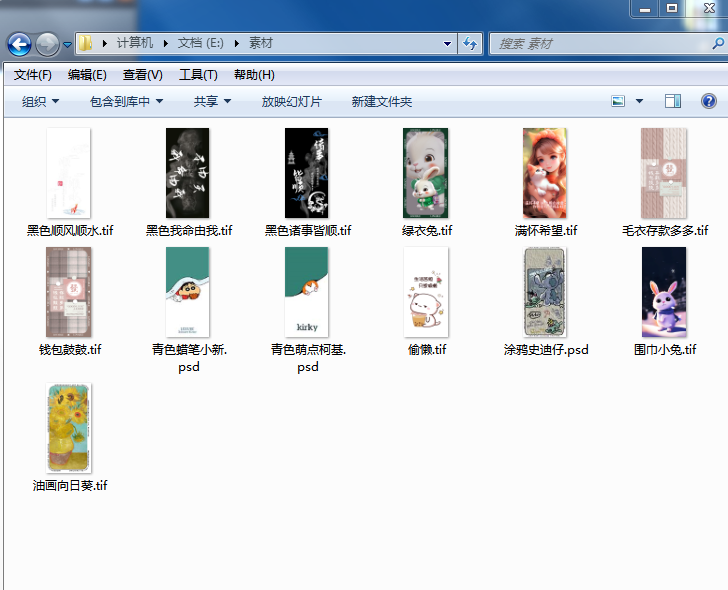Screen dimensions: 728x590
Task: Open the 工具(T) menu
Action: [x=198, y=75]
